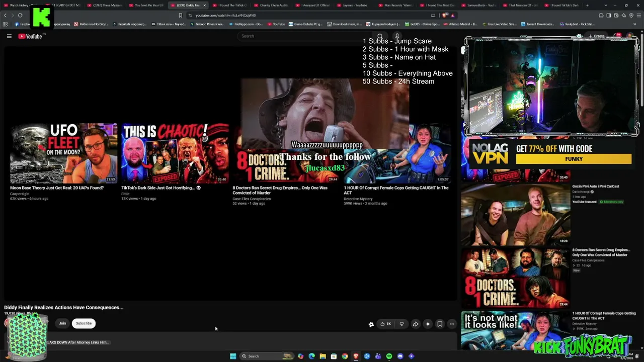Open the Telenor Privatni bookmark

pos(207,24)
